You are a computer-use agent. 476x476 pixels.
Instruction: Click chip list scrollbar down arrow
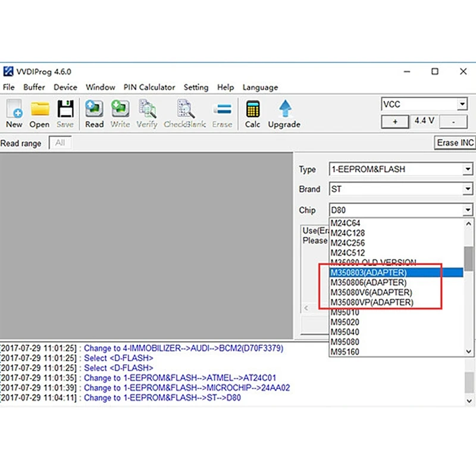(468, 351)
